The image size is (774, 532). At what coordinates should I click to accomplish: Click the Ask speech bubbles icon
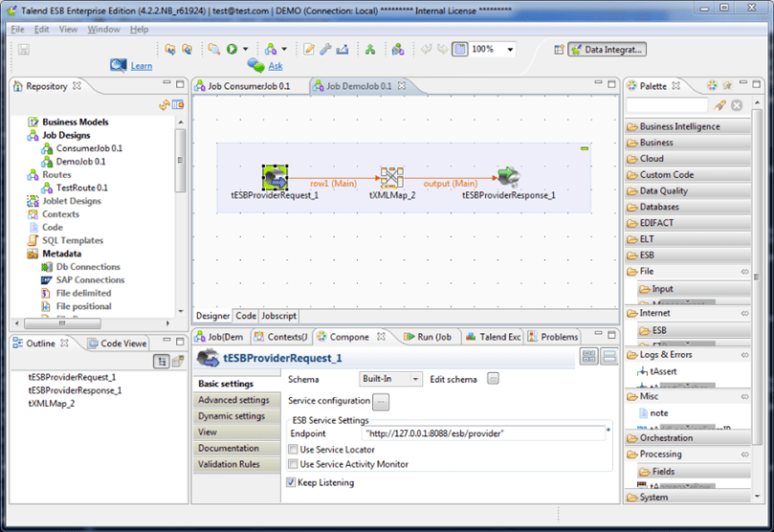click(x=255, y=65)
